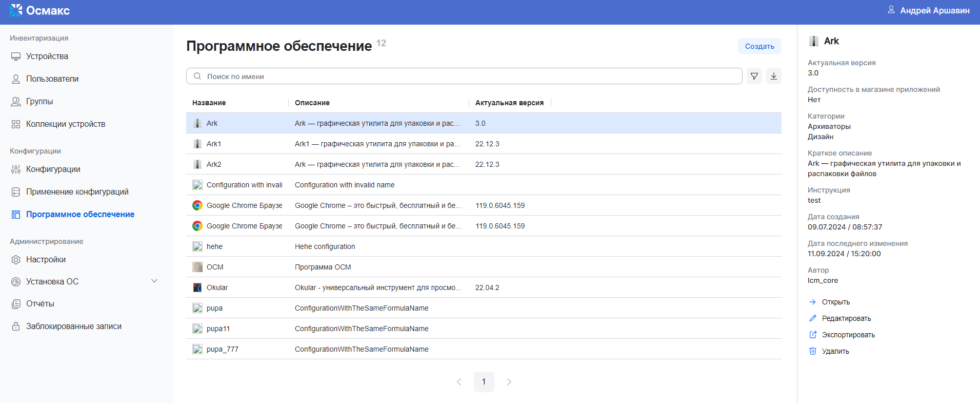Click the Открыть link in details panel
Screen dimensions: 980x403
click(x=835, y=302)
